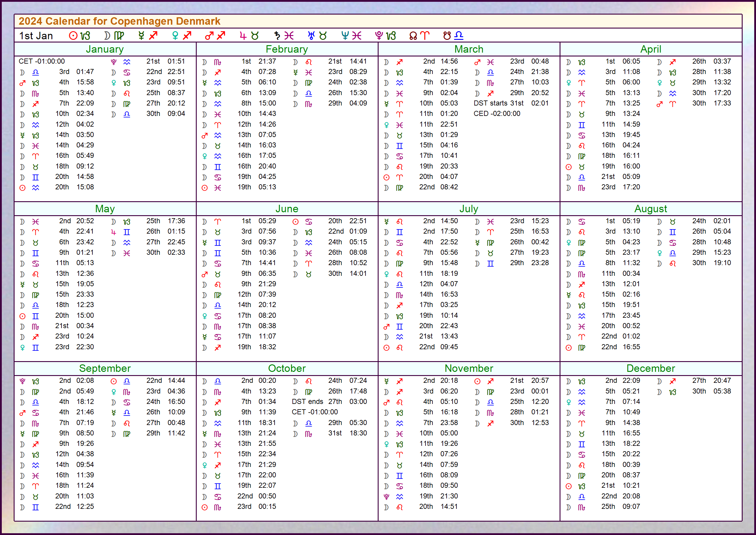Click the Venus glyph on August 5th 04:23

(568, 243)
